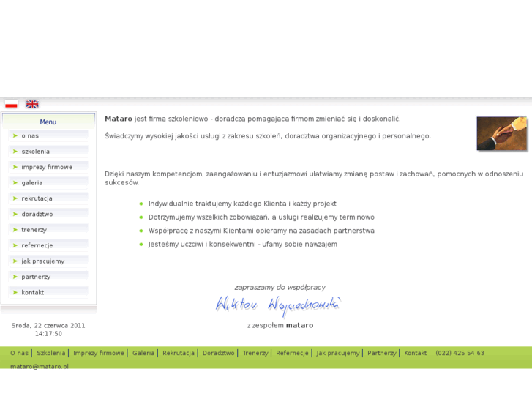Click the green arrow beside 'o nas'
The width and height of the screenshot is (532, 399).
(x=15, y=135)
